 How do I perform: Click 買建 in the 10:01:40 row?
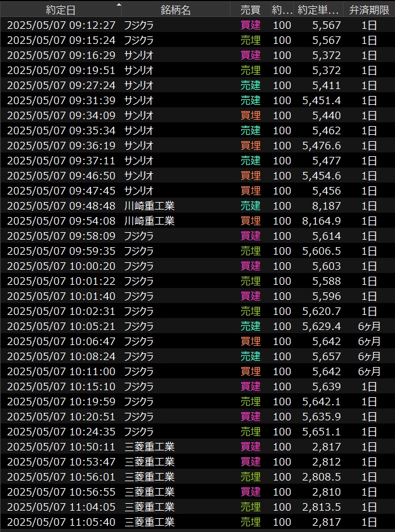coord(251,296)
